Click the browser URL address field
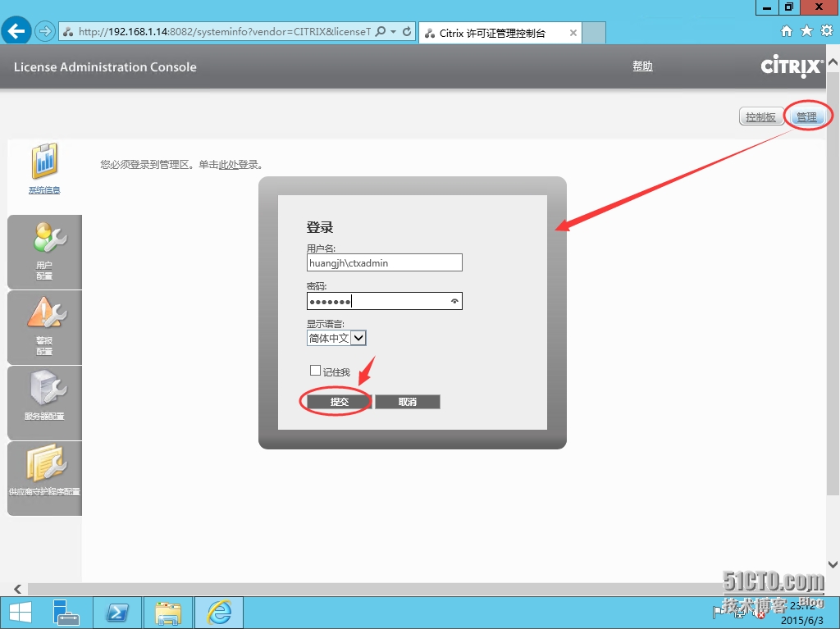Image resolution: width=840 pixels, height=629 pixels. (225, 32)
